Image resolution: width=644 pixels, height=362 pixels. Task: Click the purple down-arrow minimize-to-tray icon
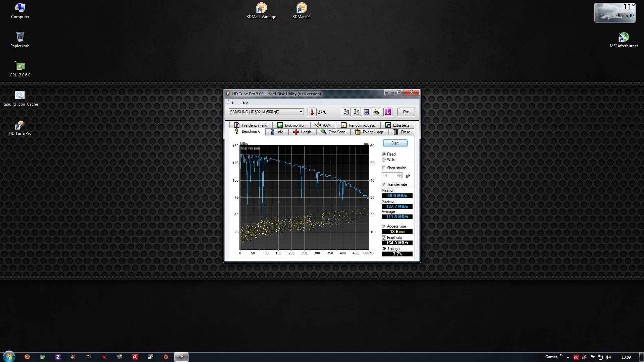[388, 112]
